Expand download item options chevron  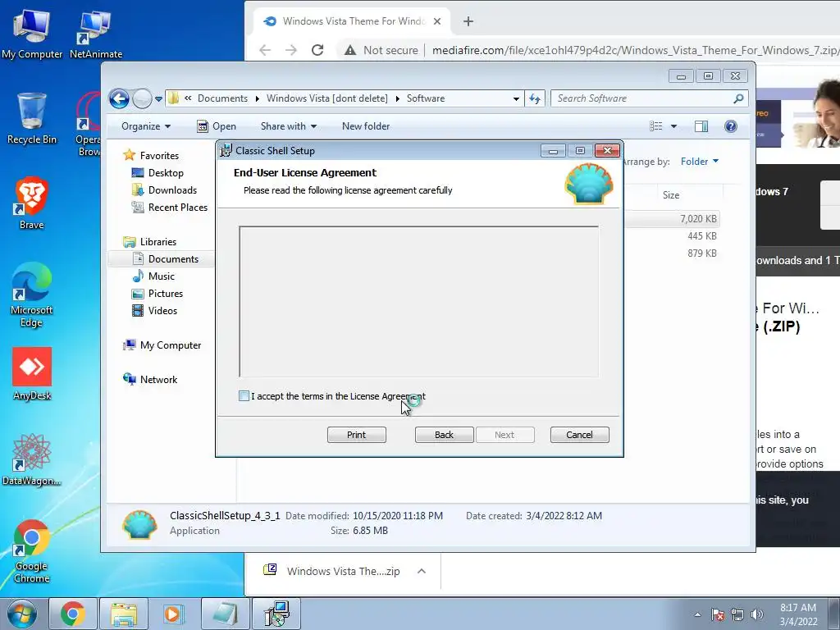point(422,571)
